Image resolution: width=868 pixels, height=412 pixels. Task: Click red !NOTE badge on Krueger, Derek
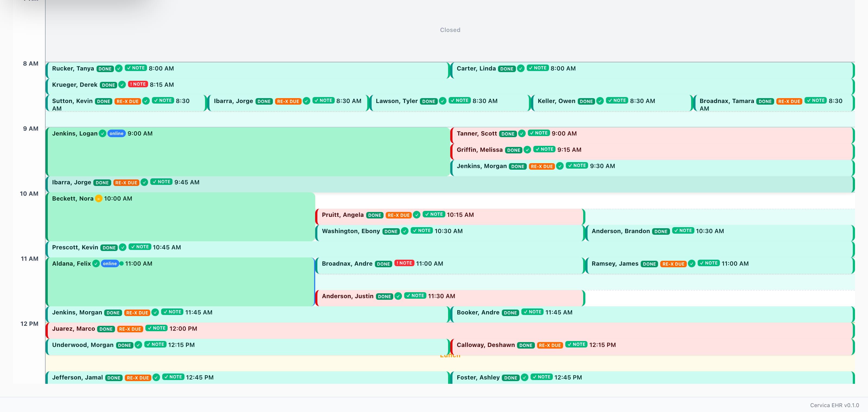138,84
